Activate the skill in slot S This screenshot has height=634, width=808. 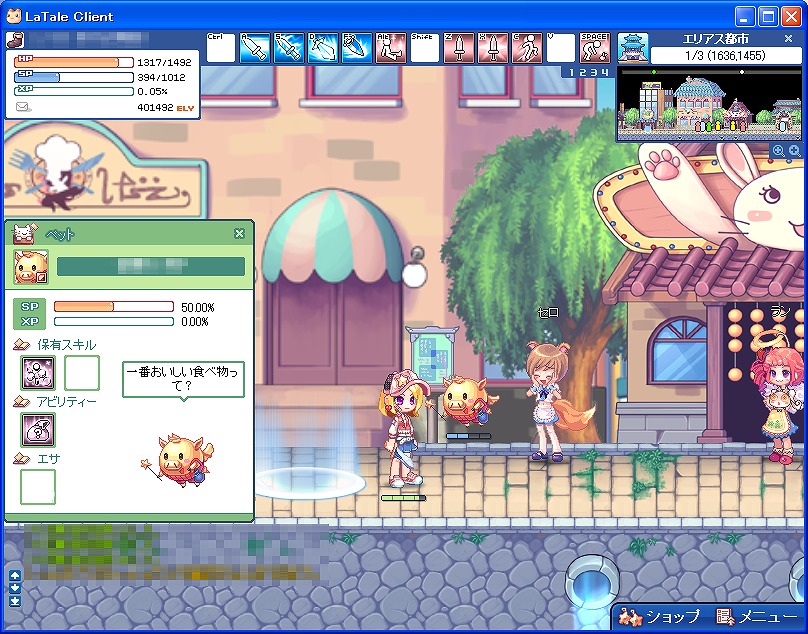click(x=289, y=48)
